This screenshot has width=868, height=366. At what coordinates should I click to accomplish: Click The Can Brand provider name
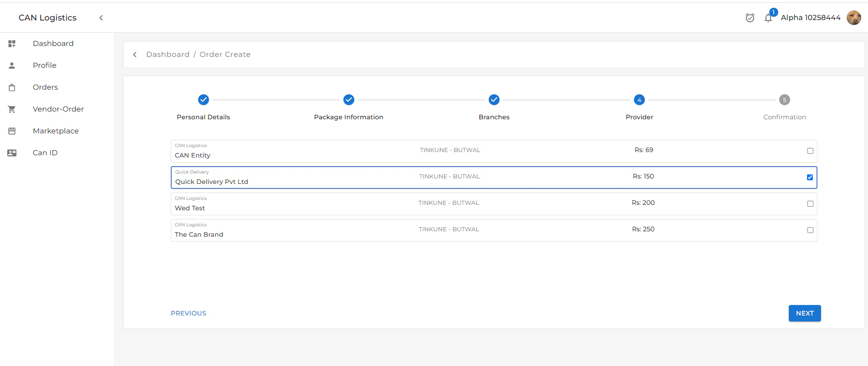click(199, 234)
